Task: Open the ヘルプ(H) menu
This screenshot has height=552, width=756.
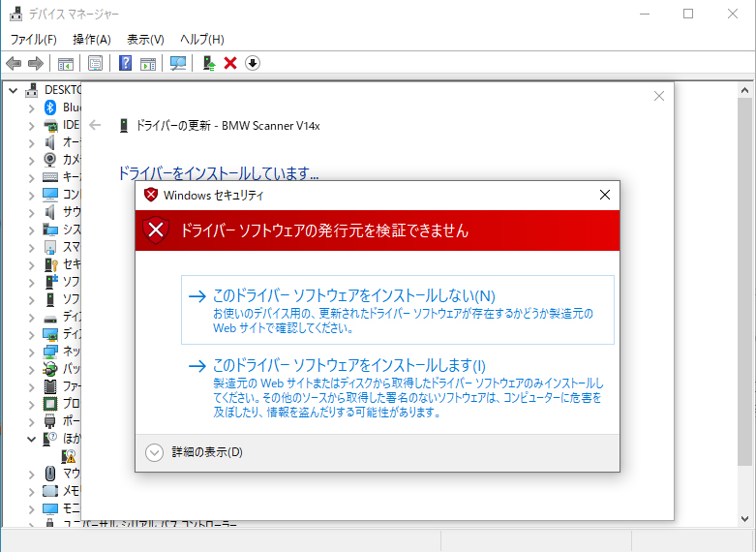Action: click(202, 40)
